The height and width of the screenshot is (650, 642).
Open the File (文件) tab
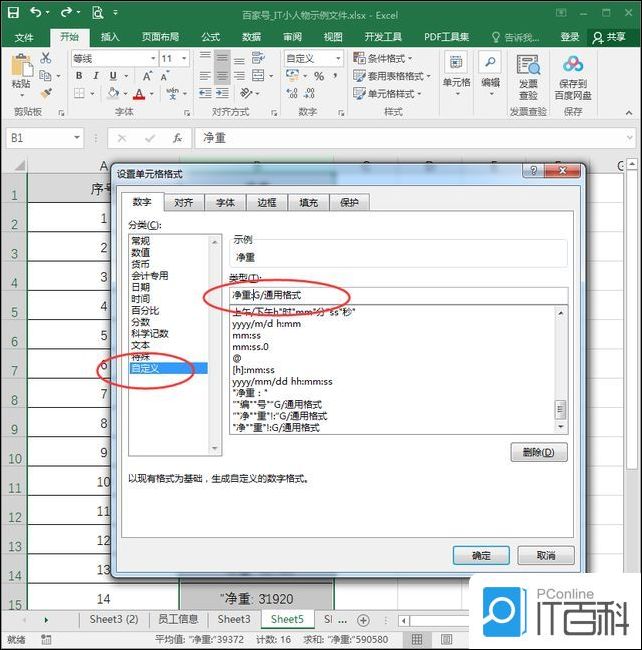24,38
